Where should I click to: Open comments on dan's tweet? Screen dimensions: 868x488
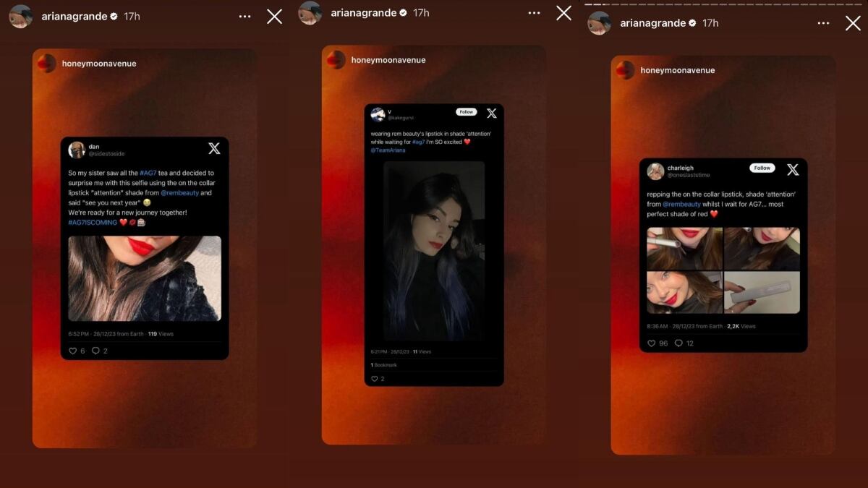click(x=95, y=351)
